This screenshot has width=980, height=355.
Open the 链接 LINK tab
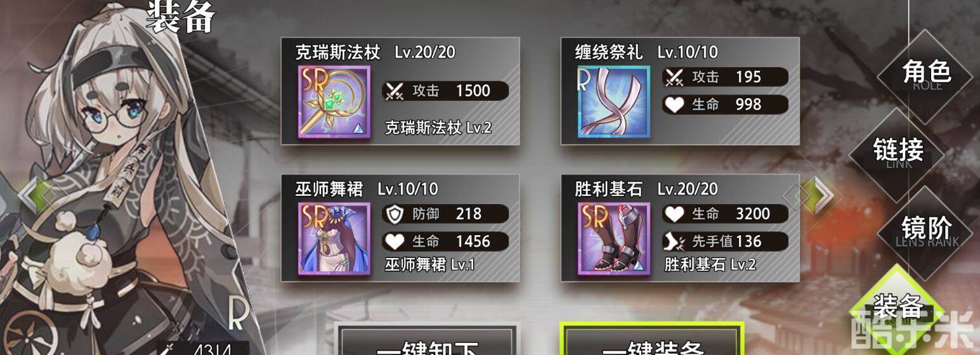coord(898,152)
